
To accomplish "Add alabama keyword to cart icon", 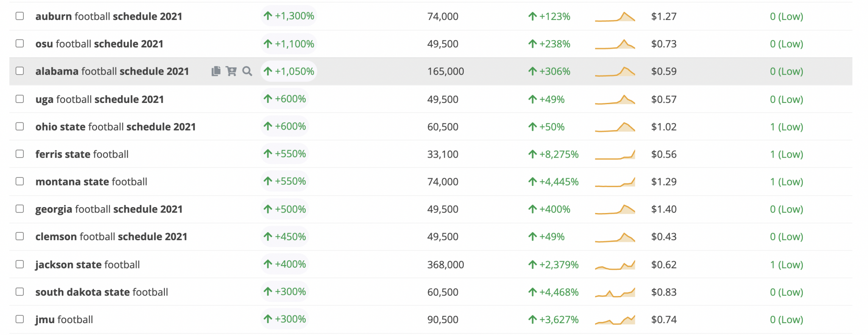I will click(x=231, y=71).
